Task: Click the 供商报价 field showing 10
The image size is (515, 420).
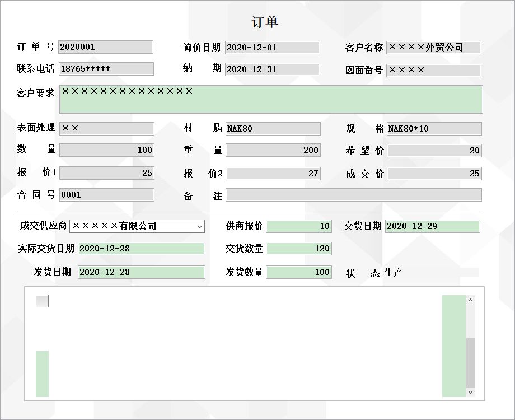Action: pos(299,226)
